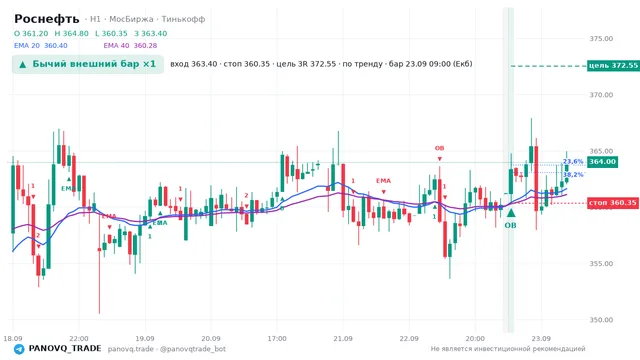Screen dimensions: 640x360
Task: Open the panovq.trade link
Action: [131, 349]
